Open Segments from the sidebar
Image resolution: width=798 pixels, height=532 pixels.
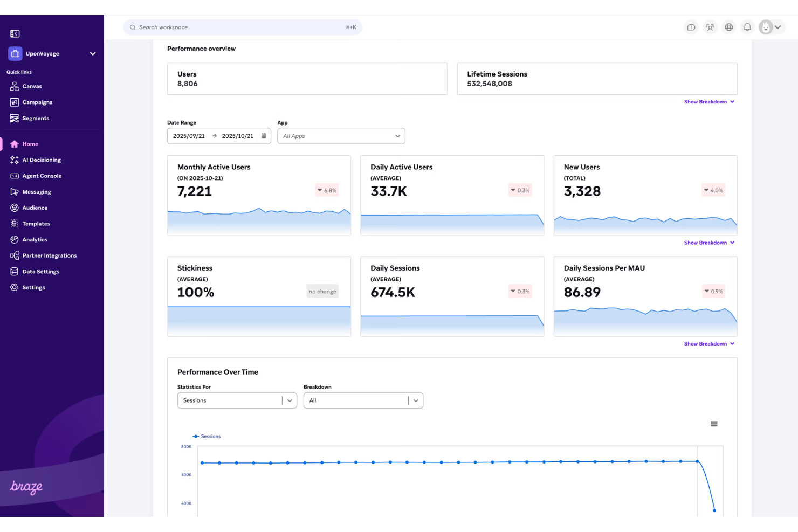(15, 118)
